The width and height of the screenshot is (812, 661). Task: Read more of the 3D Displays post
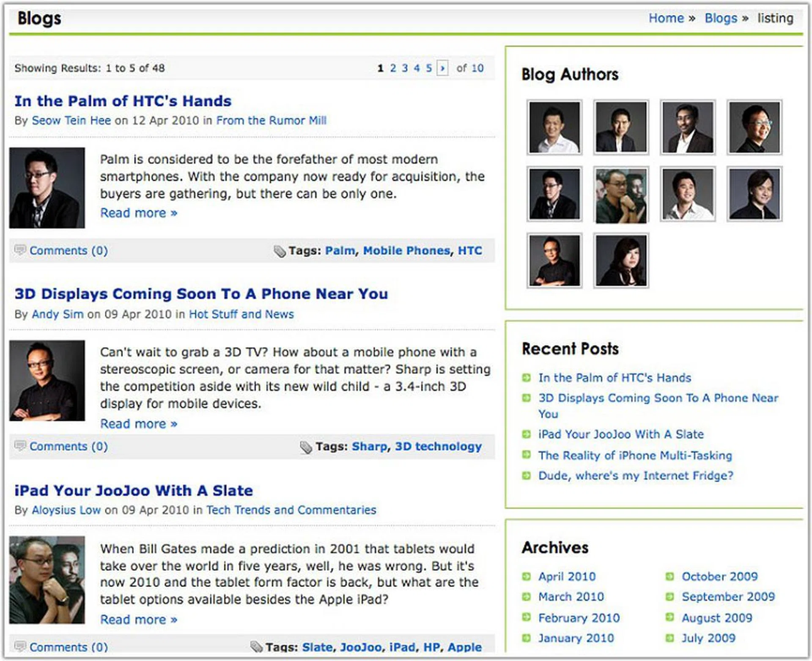138,424
